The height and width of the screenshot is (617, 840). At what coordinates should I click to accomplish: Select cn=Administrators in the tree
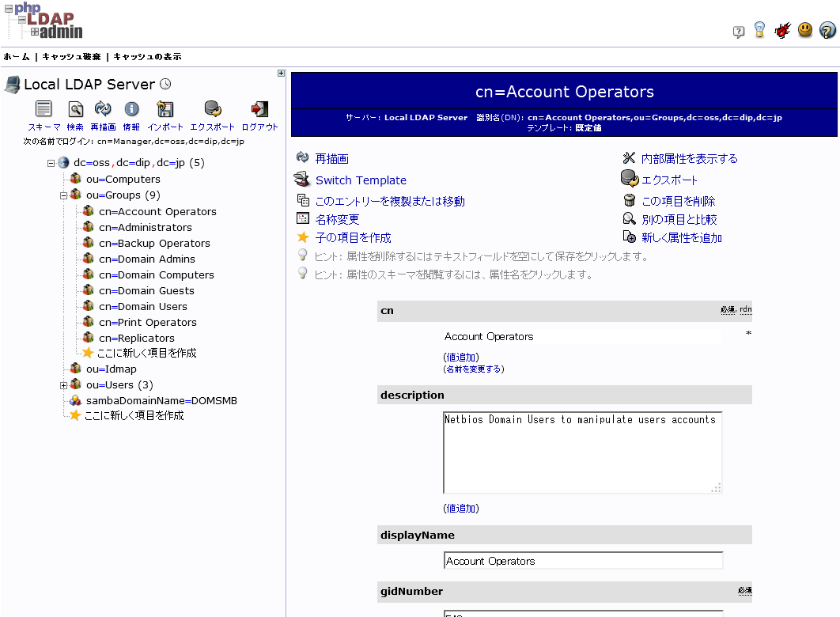click(146, 227)
